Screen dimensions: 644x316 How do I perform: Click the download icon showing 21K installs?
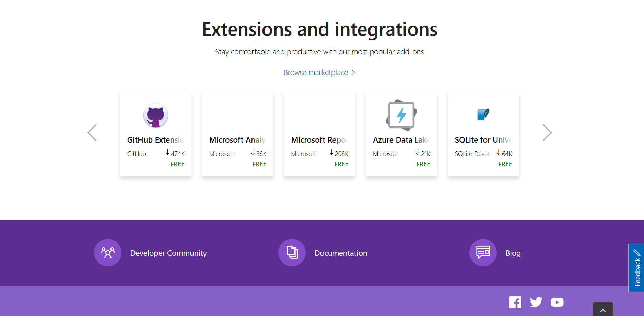tap(417, 153)
